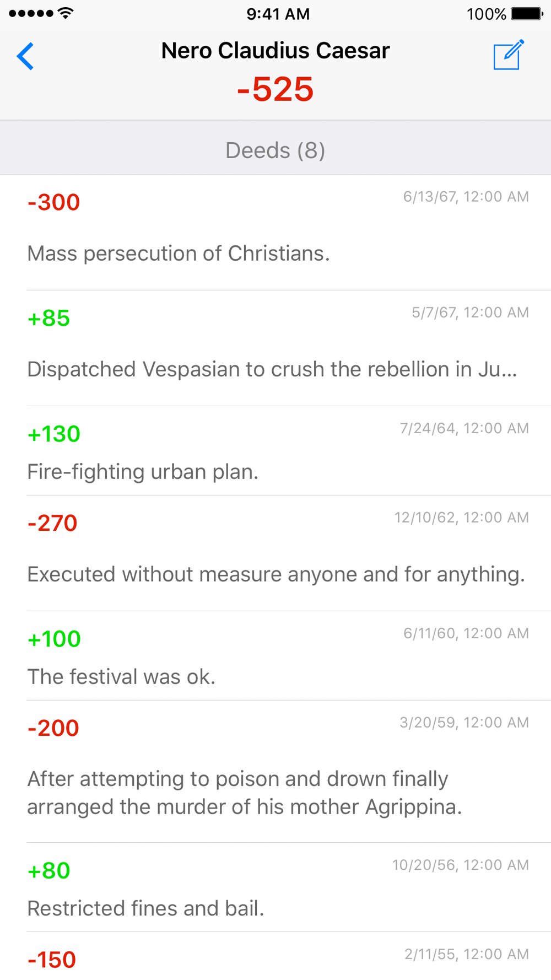Tap the battery indicator in status bar
The height and width of the screenshot is (980, 551).
tap(527, 14)
